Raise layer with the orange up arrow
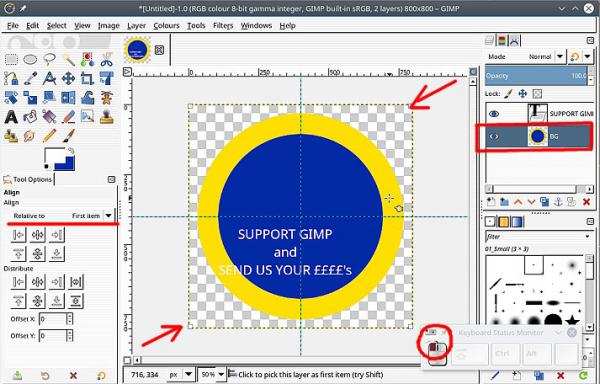The height and width of the screenshot is (384, 600). 518,202
